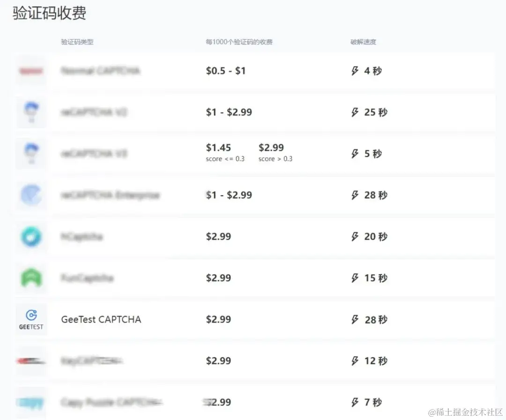
Task: Click the Normal CAPTCHA logo icon
Action: click(31, 71)
